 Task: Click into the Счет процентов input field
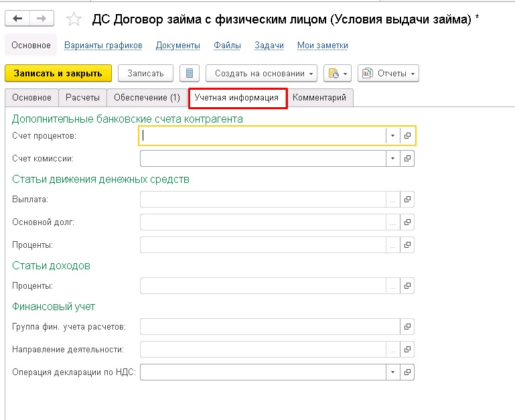[263, 136]
